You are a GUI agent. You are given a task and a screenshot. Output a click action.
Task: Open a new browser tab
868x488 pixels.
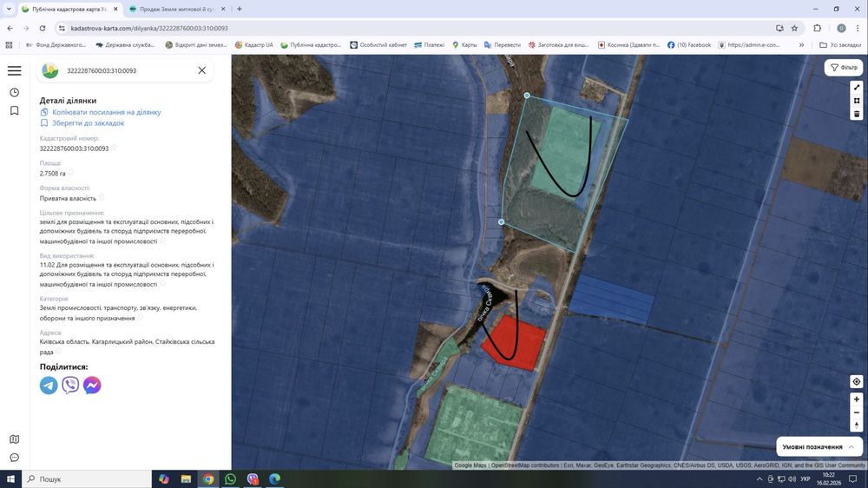[x=240, y=9]
